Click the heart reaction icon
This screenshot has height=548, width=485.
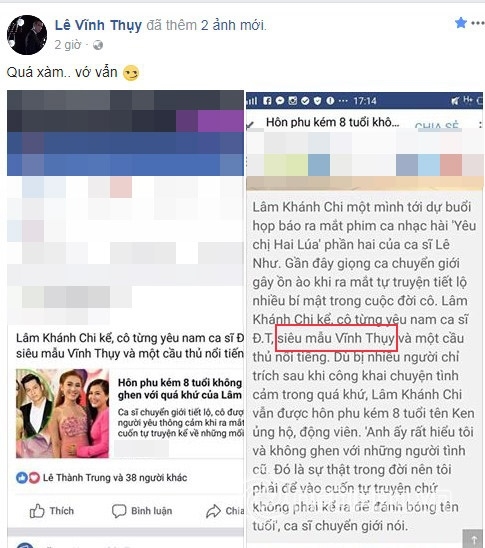34,477
